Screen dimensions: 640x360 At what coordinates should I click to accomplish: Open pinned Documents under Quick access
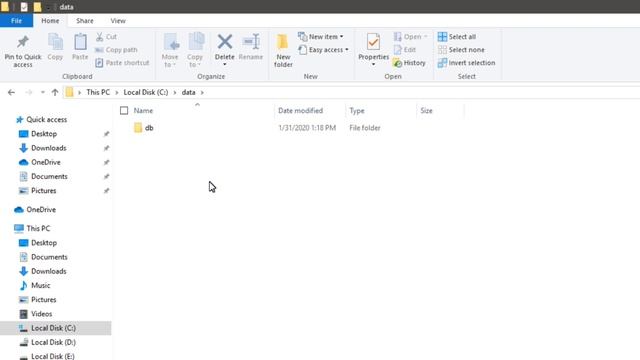pos(49,177)
